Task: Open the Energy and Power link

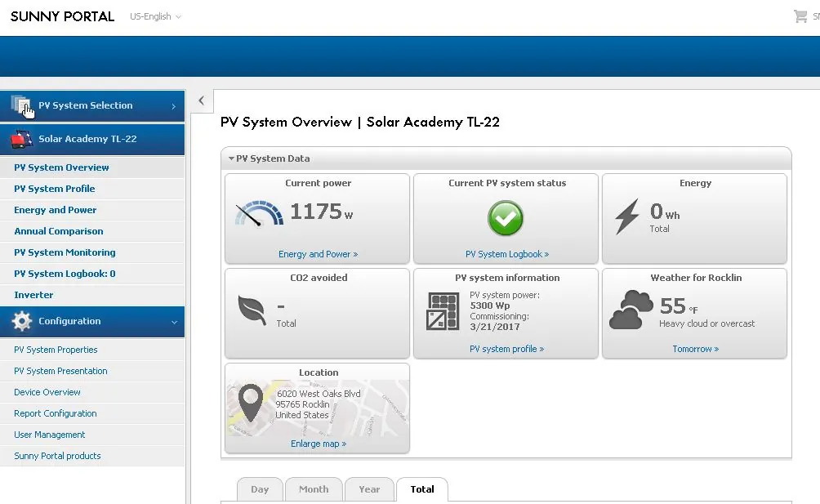Action: tap(318, 254)
